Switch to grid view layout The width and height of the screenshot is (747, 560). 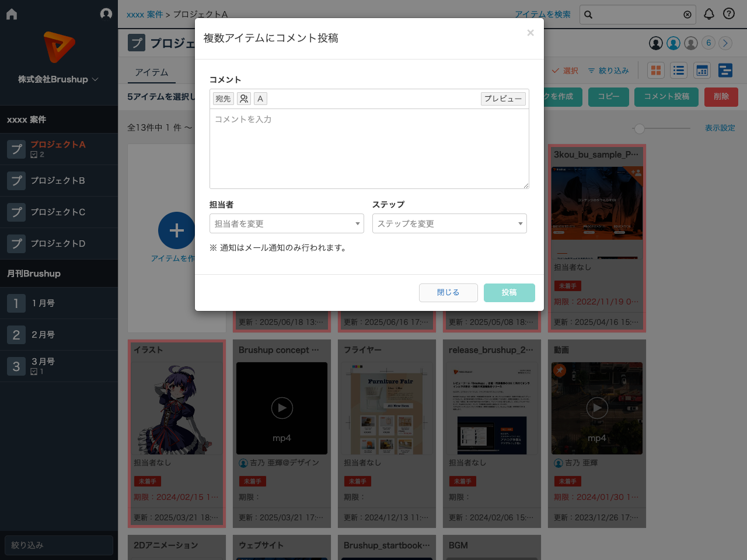coord(656,69)
